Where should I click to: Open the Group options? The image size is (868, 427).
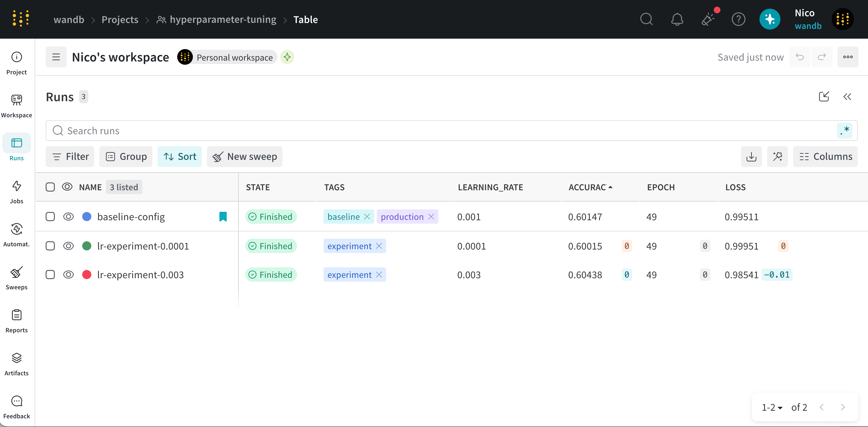click(126, 156)
